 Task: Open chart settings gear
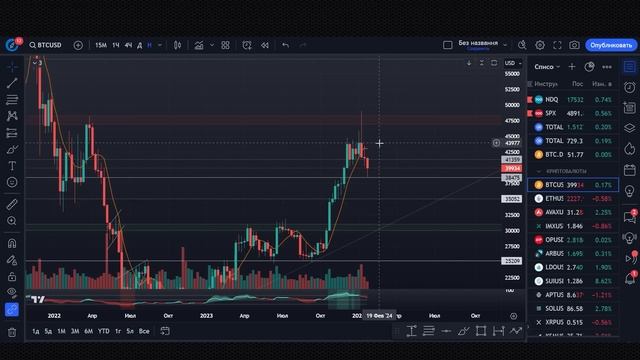click(540, 45)
